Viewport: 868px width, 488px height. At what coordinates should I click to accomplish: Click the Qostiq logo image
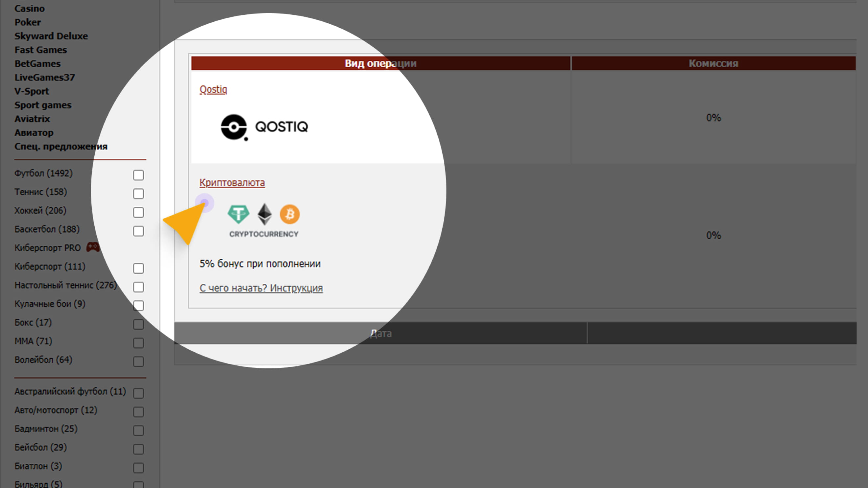(x=264, y=127)
